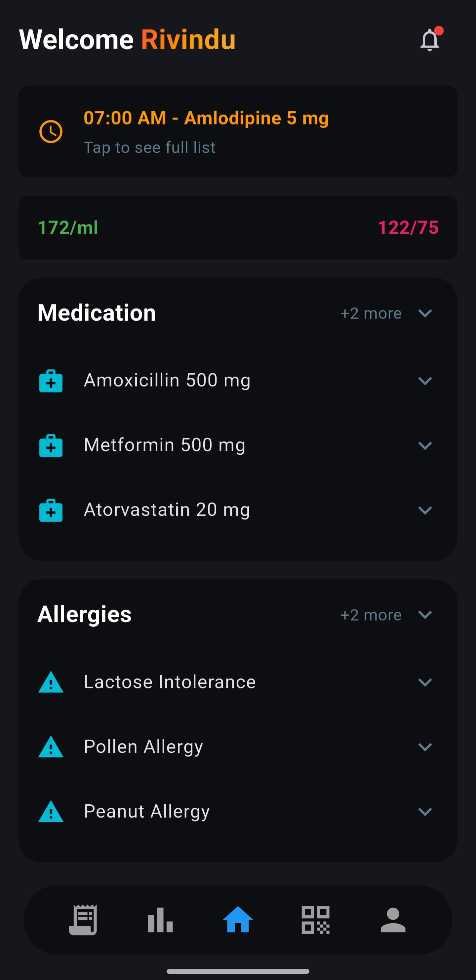Screen dimensions: 476x980
Task: Click the warning triangle beside Pollen Allergy
Action: tap(51, 747)
